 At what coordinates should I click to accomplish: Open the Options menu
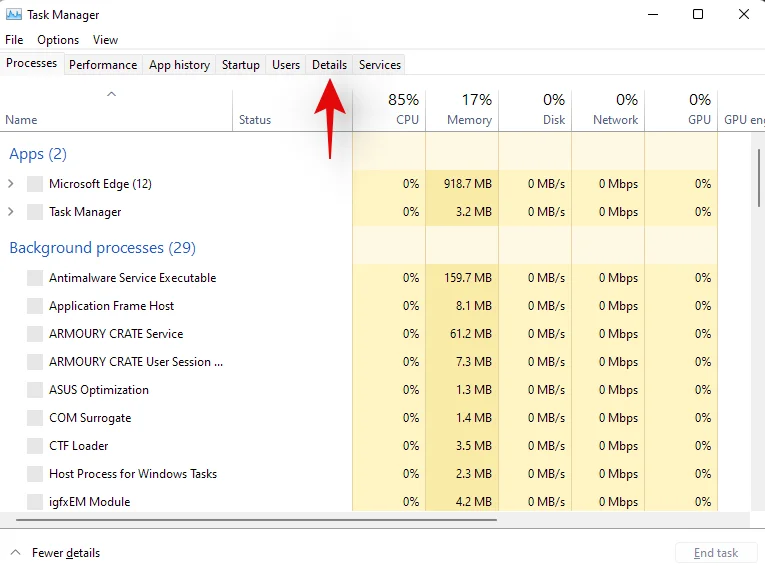(x=58, y=40)
